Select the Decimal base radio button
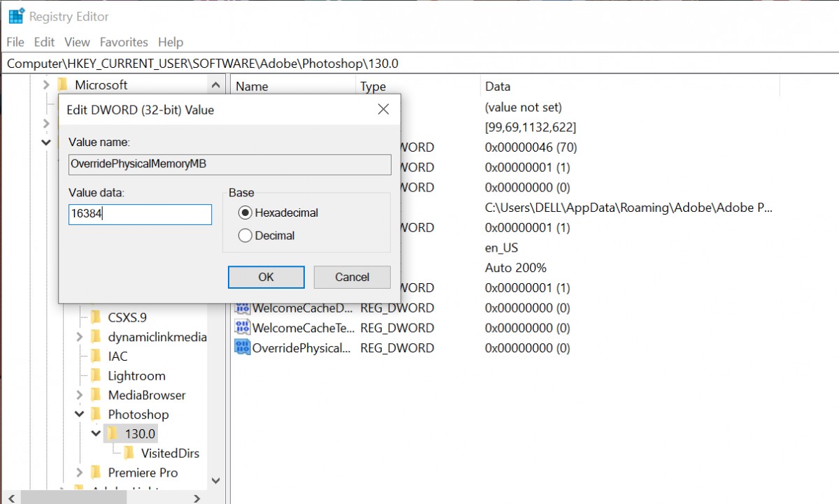 tap(245, 236)
